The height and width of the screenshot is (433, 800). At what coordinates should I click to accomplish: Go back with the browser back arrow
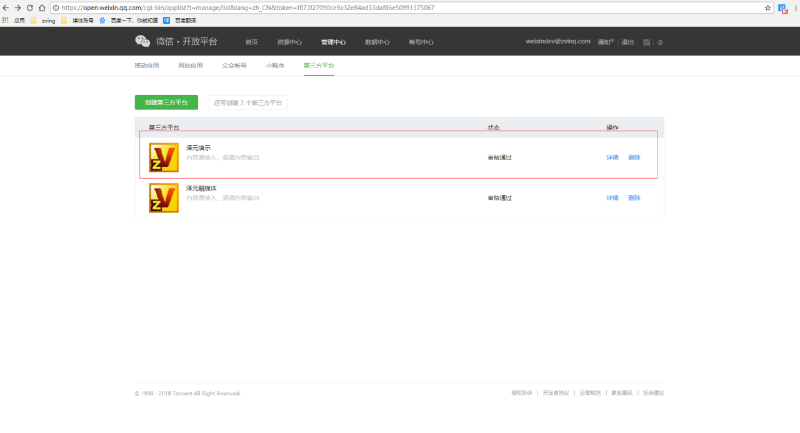(6, 8)
